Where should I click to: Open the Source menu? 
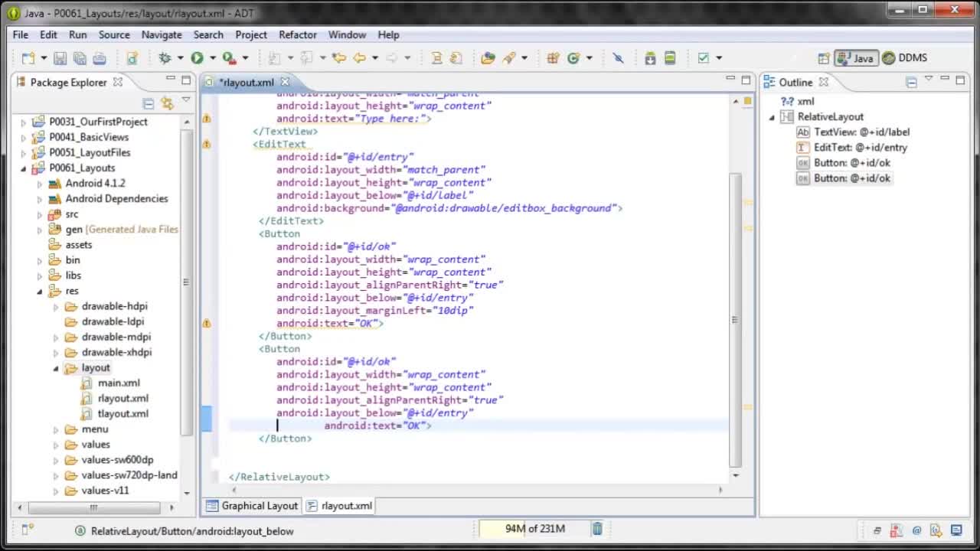(x=114, y=34)
